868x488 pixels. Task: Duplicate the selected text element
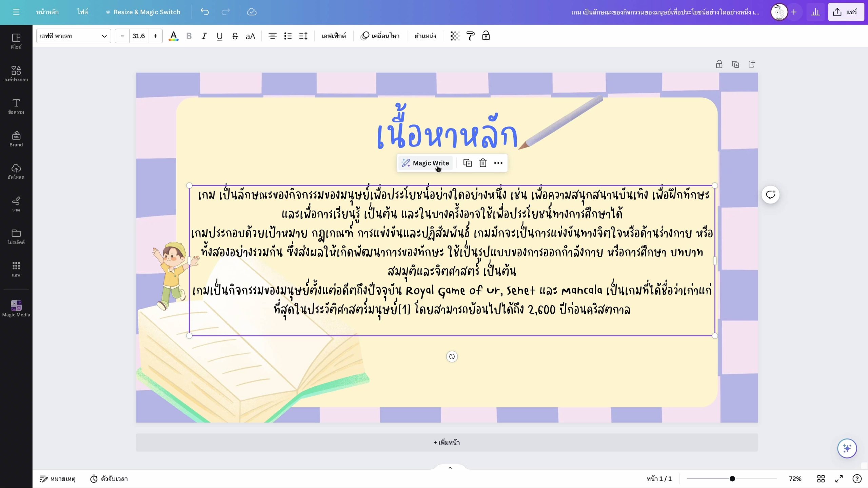click(x=467, y=163)
